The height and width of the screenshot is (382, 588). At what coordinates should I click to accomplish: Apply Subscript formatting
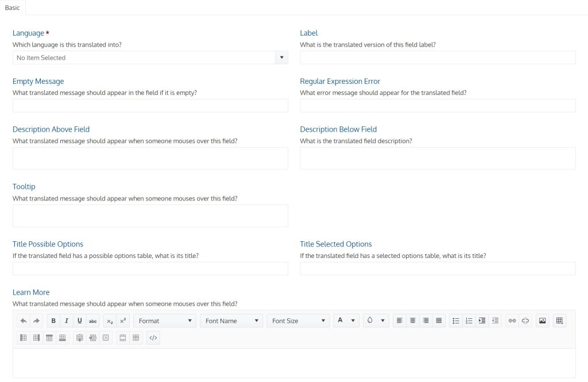click(110, 321)
